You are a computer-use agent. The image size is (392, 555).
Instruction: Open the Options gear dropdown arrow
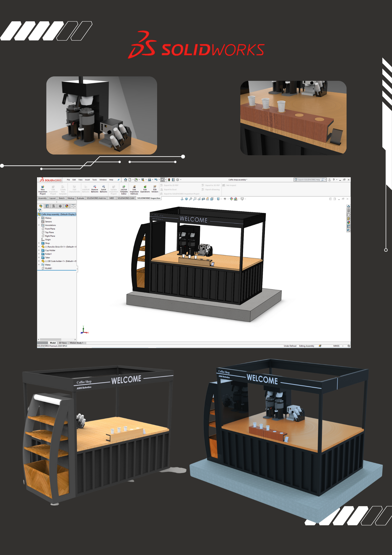[x=181, y=180]
